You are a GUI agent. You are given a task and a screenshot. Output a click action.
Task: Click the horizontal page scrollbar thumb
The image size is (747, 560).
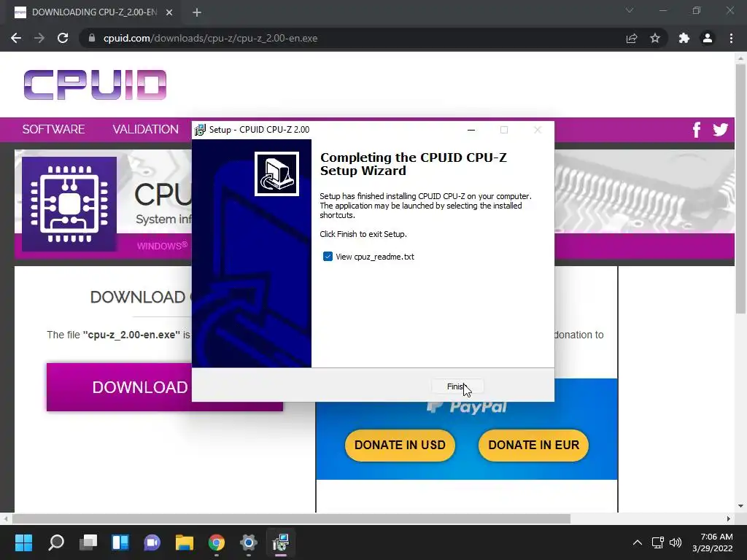click(x=291, y=518)
